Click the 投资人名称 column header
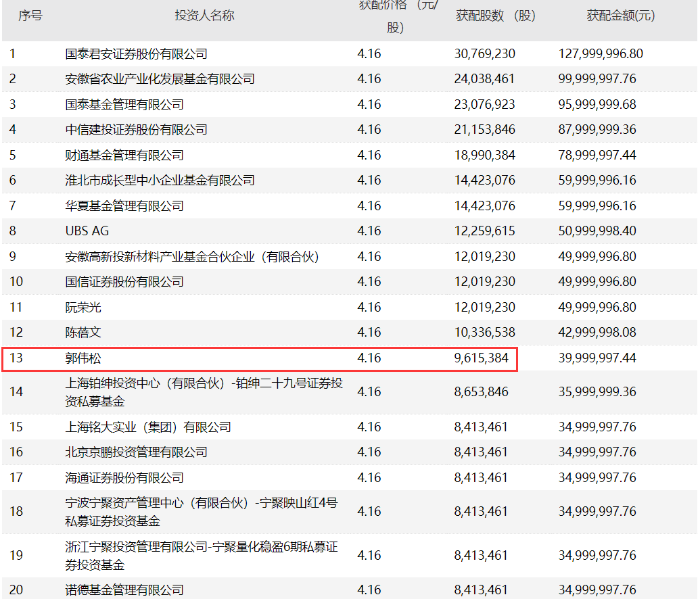The width and height of the screenshot is (700, 599). tap(204, 16)
